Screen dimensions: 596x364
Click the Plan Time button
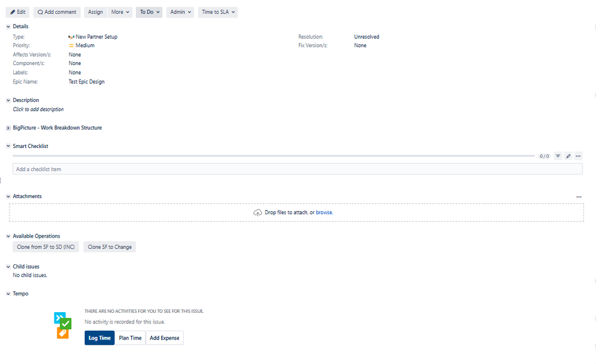[130, 338]
